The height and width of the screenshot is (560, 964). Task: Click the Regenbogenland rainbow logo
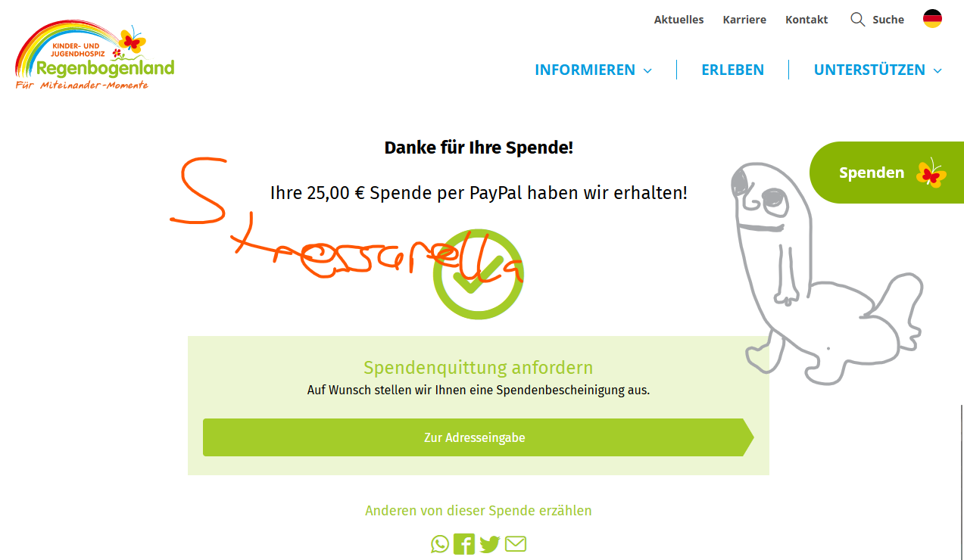pyautogui.click(x=95, y=56)
